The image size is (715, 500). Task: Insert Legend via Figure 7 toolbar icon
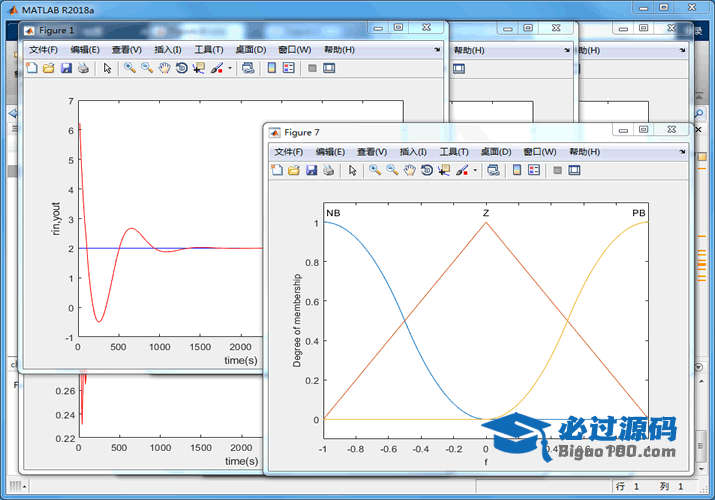534,170
